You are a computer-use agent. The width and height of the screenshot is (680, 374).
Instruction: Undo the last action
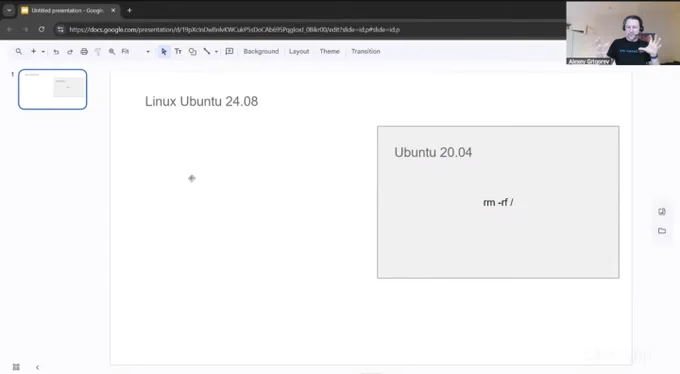coord(56,52)
